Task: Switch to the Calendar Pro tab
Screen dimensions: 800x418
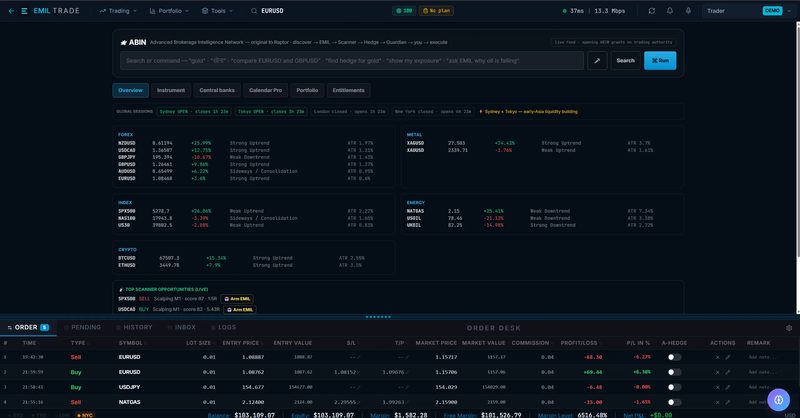Action: tap(265, 90)
